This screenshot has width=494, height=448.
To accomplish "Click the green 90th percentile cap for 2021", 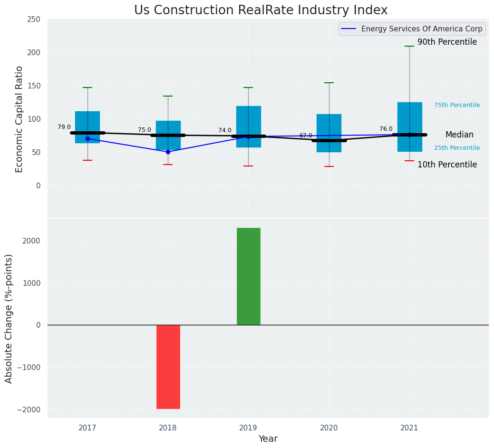I will coord(409,46).
